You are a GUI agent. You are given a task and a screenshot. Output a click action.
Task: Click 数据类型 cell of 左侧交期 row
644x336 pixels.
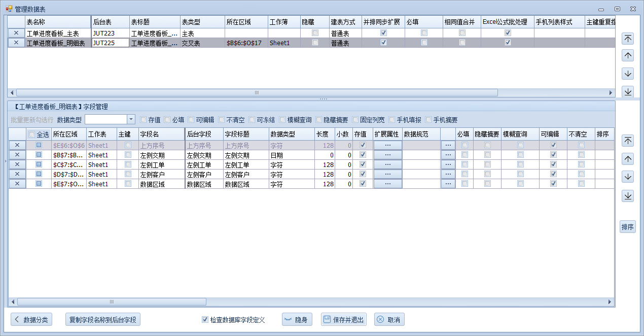(x=291, y=155)
